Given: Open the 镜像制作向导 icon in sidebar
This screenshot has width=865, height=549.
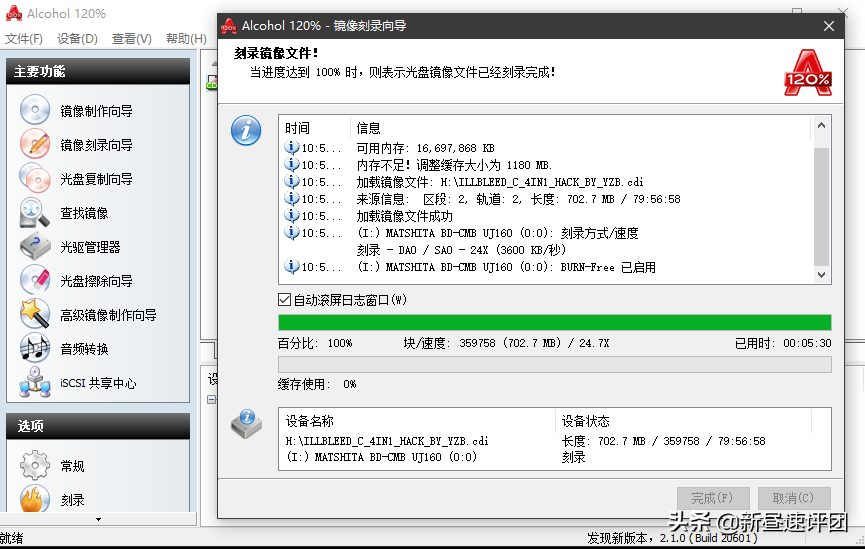Looking at the screenshot, I should [35, 111].
